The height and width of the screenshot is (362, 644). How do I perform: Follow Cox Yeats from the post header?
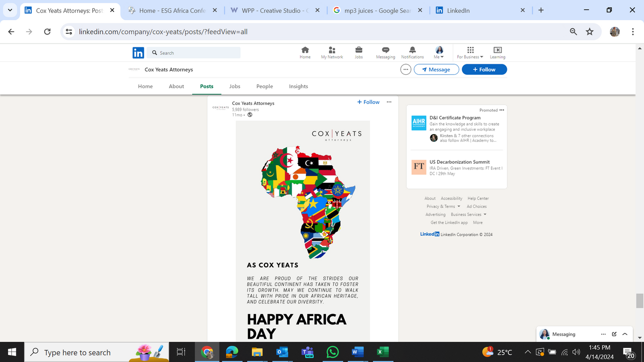click(368, 102)
